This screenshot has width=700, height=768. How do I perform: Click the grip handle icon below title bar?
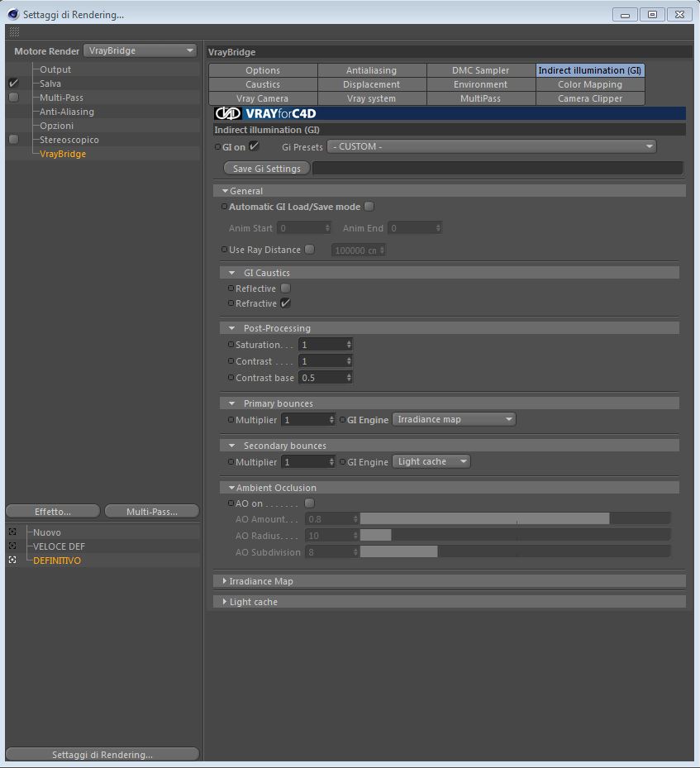tap(14, 32)
